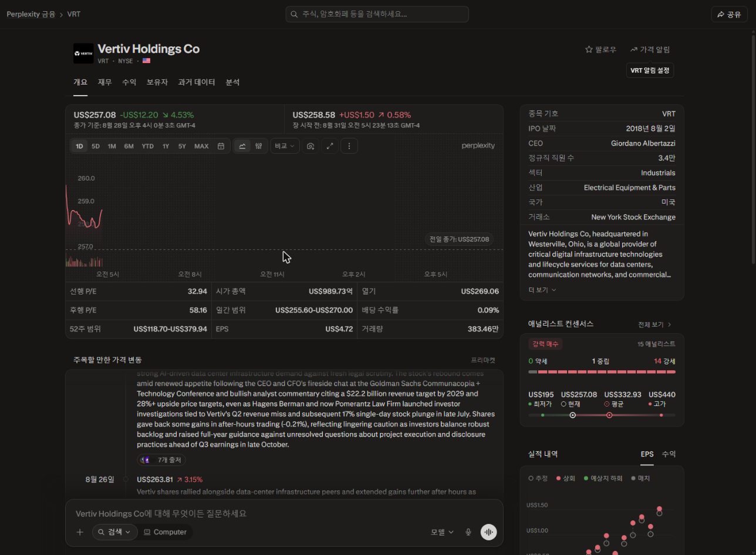The width and height of the screenshot is (756, 555).
Task: Click the analyst rating segmented bar
Action: coord(602,372)
